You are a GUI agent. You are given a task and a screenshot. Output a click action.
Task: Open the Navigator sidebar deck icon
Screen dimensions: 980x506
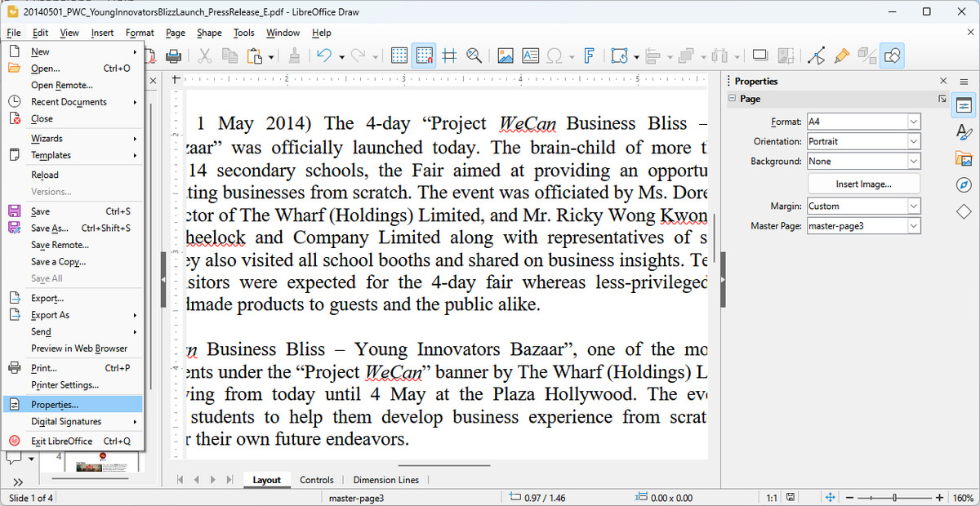tap(964, 185)
